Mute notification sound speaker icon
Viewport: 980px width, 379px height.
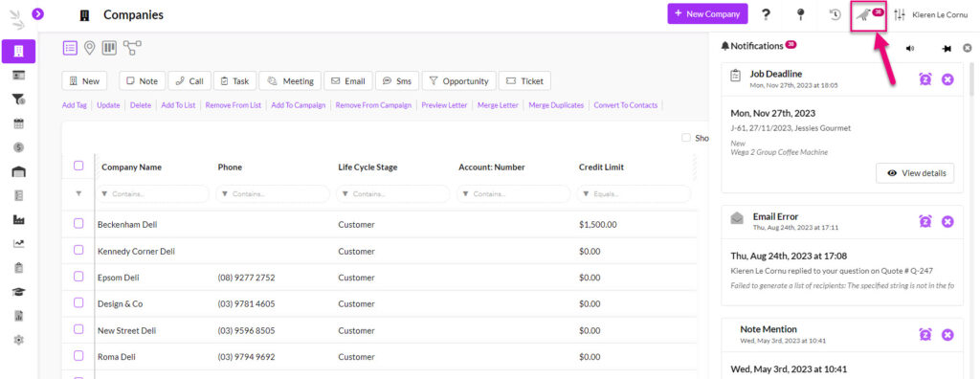tap(910, 48)
